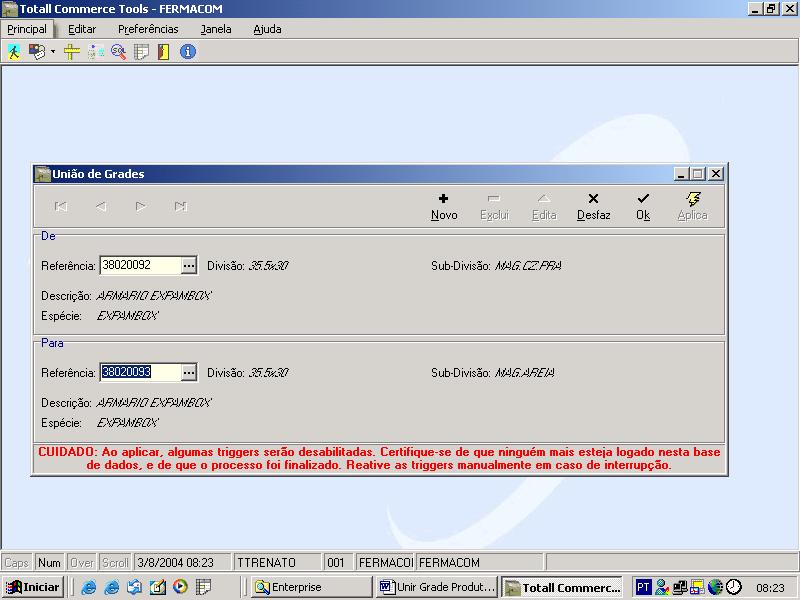The image size is (800, 600).
Task: Open lookup for Para Referência field
Action: [189, 372]
